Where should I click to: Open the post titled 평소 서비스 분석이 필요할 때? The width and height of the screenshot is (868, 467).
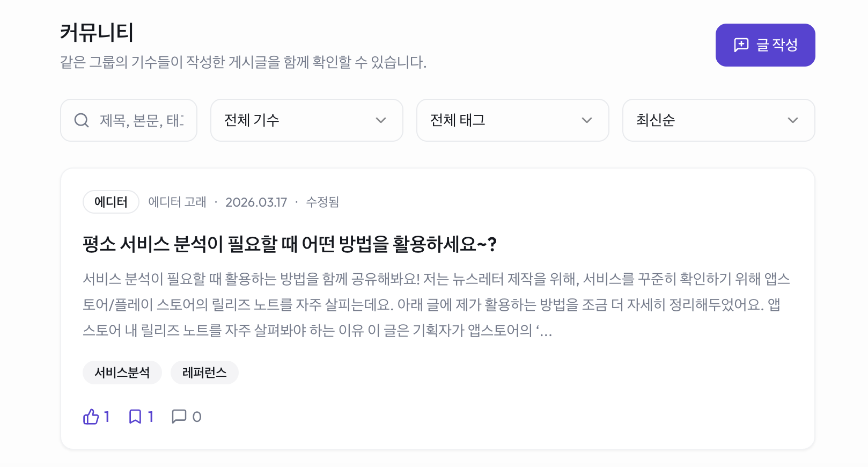point(290,244)
